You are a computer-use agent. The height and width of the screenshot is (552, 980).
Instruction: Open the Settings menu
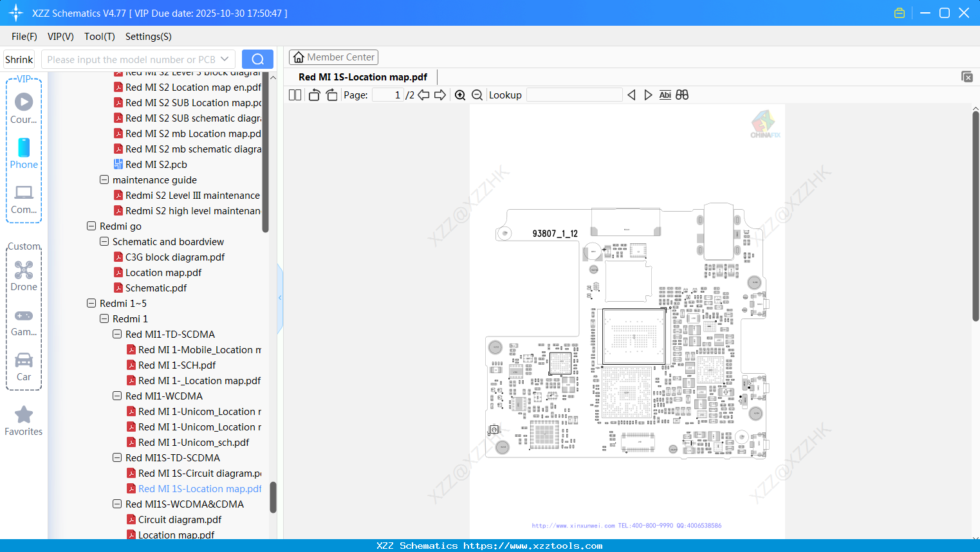tap(148, 37)
